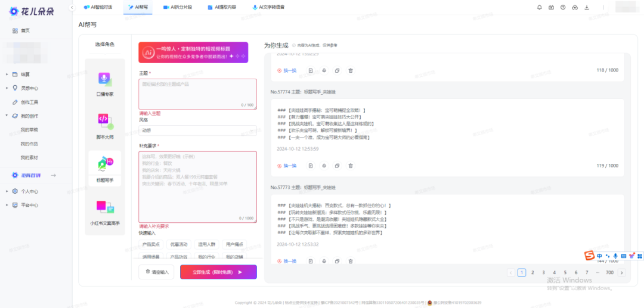Click the pagination ellipsis to jump pages
This screenshot has width=644, height=308.
(597, 272)
